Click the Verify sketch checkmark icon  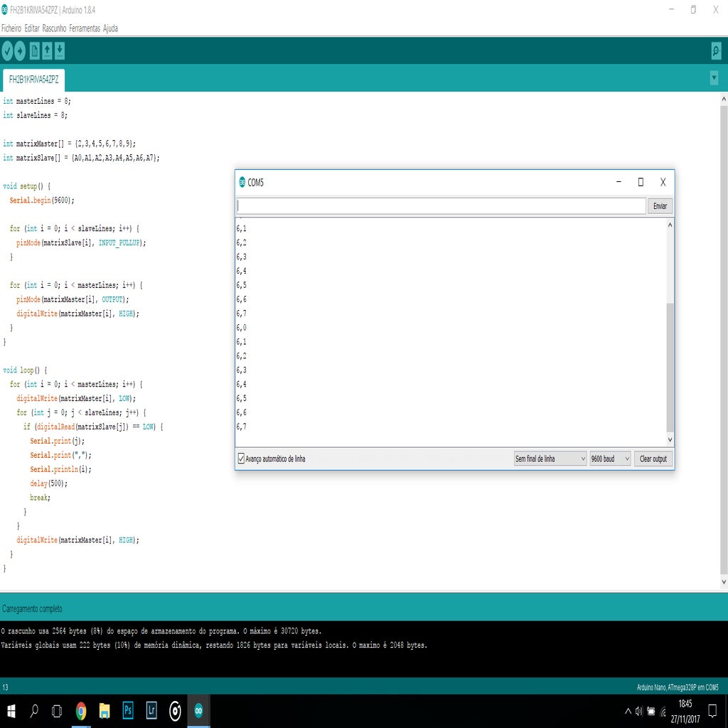(x=7, y=50)
